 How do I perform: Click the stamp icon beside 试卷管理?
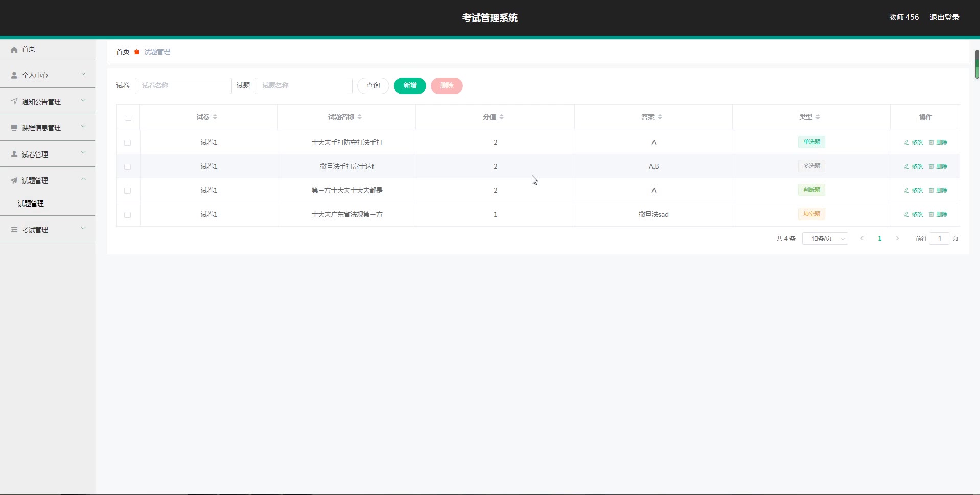click(14, 154)
